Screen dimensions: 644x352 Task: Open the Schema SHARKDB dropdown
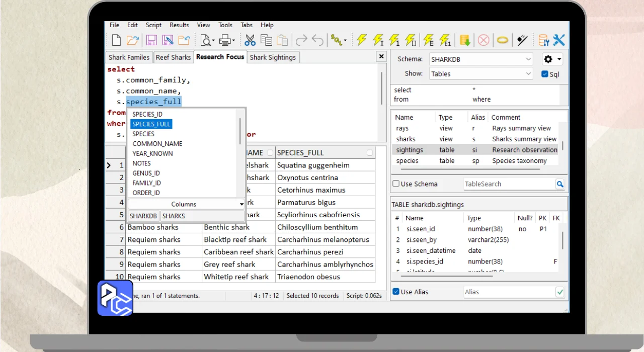pyautogui.click(x=480, y=59)
